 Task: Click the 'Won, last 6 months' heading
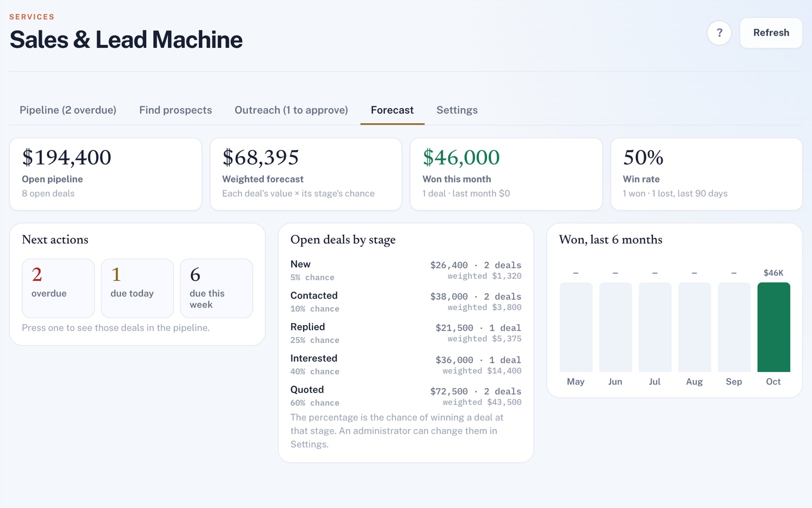coord(611,240)
